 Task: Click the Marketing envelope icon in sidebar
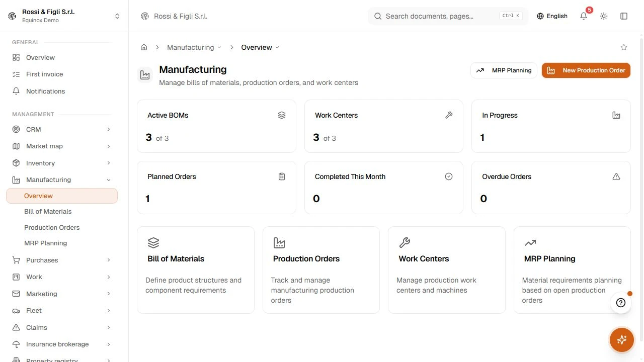[16, 294]
